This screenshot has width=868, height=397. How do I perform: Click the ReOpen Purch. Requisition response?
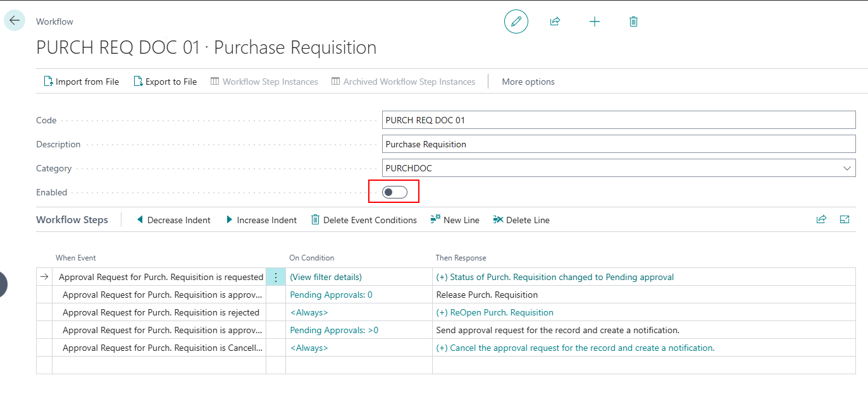coord(495,312)
